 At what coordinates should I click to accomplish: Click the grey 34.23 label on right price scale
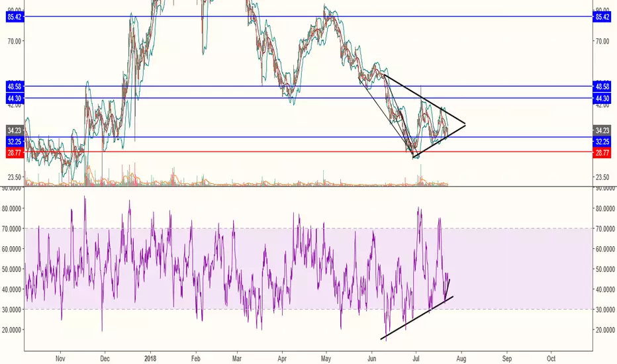click(x=602, y=130)
